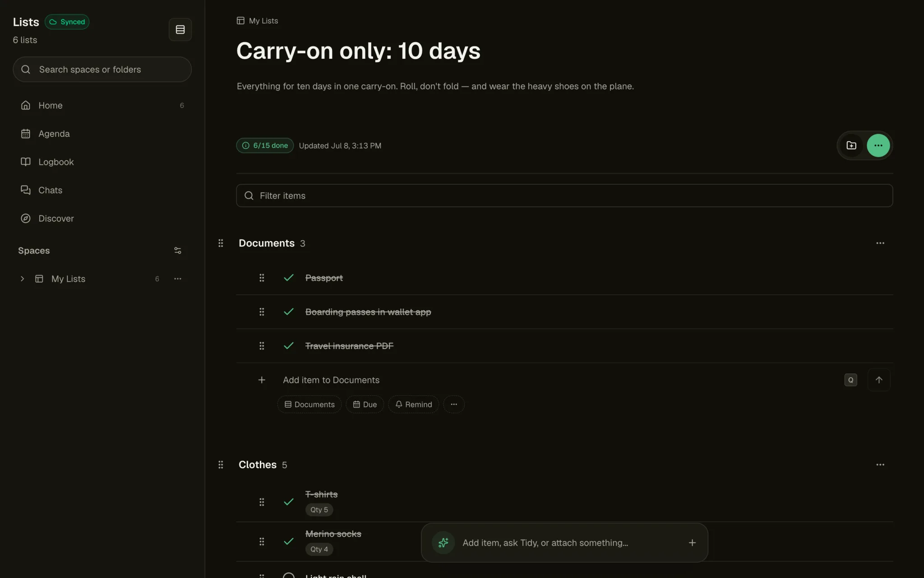Submit new item with the up arrow button

click(x=879, y=380)
